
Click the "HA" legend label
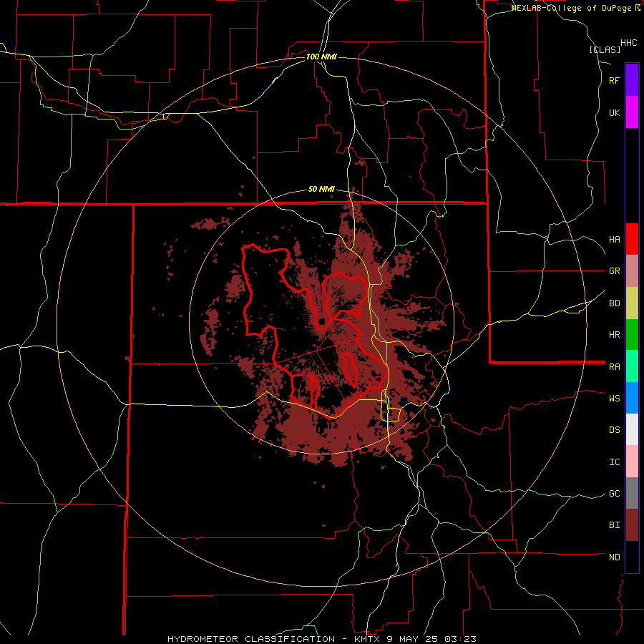click(614, 240)
